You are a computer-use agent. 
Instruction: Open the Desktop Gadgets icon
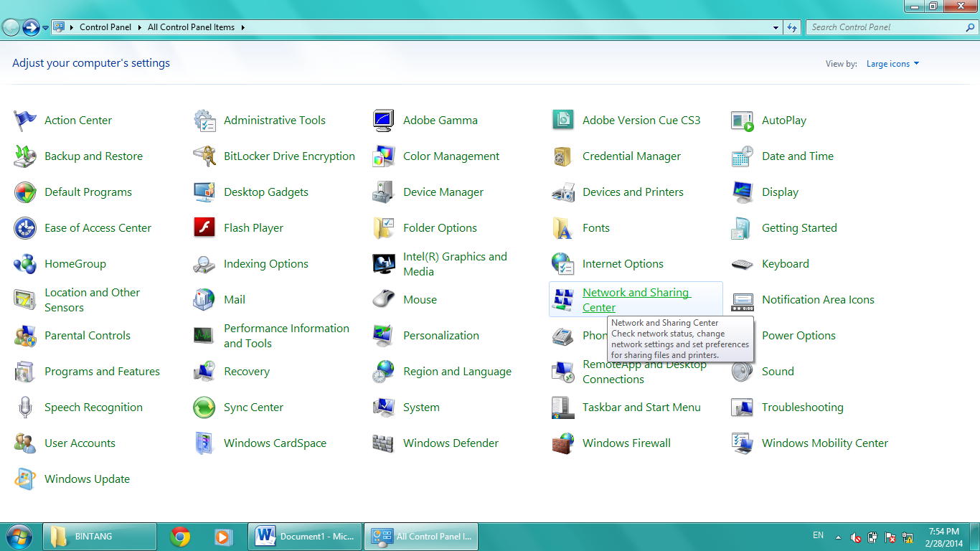coord(204,192)
